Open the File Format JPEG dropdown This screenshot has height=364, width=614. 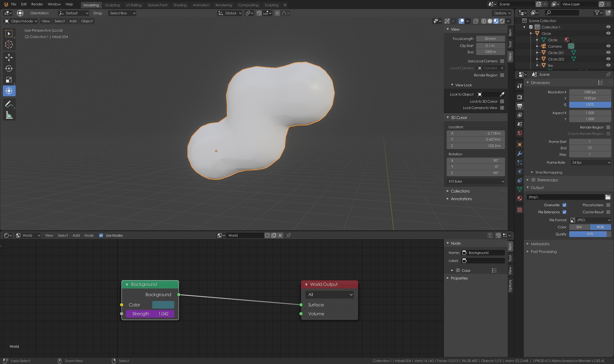(x=590, y=220)
